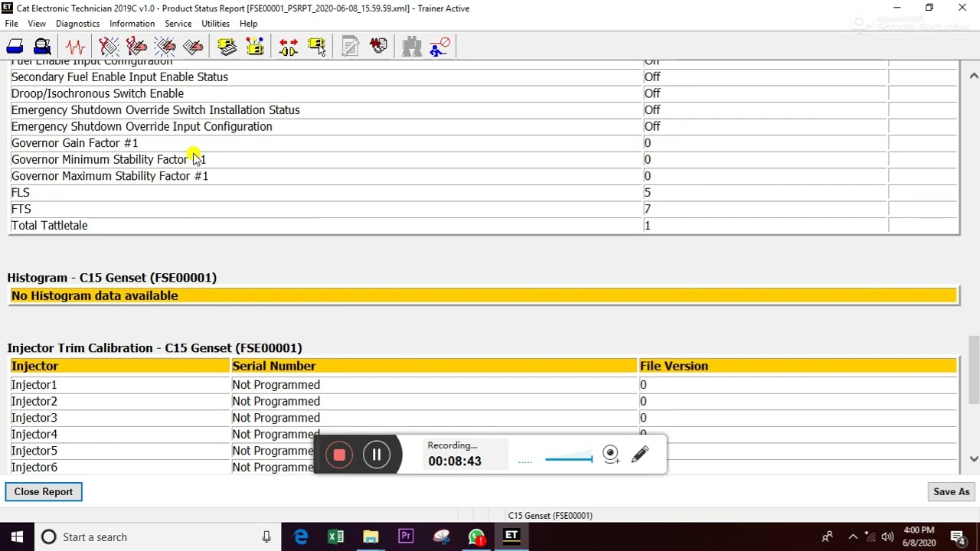Open the File menu
Screen dimensions: 980x551
11,24
